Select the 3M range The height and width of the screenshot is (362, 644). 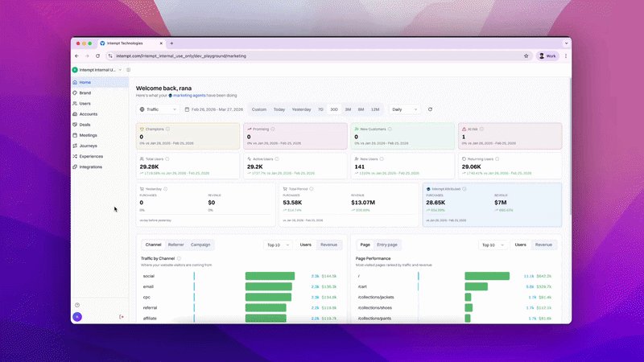(x=348, y=109)
